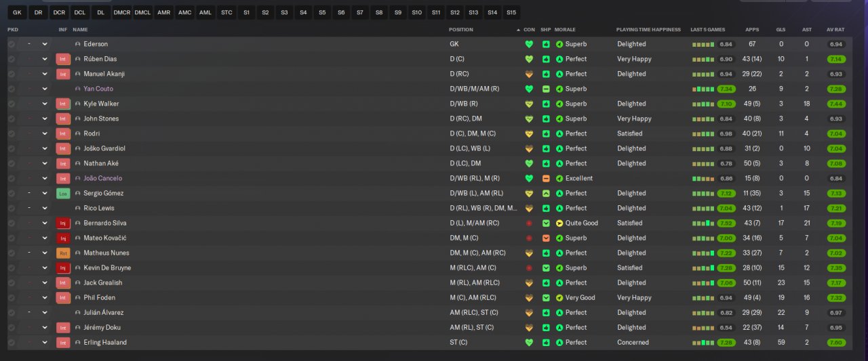Click Mateo Kovačić's Inj injury badge

63,238
